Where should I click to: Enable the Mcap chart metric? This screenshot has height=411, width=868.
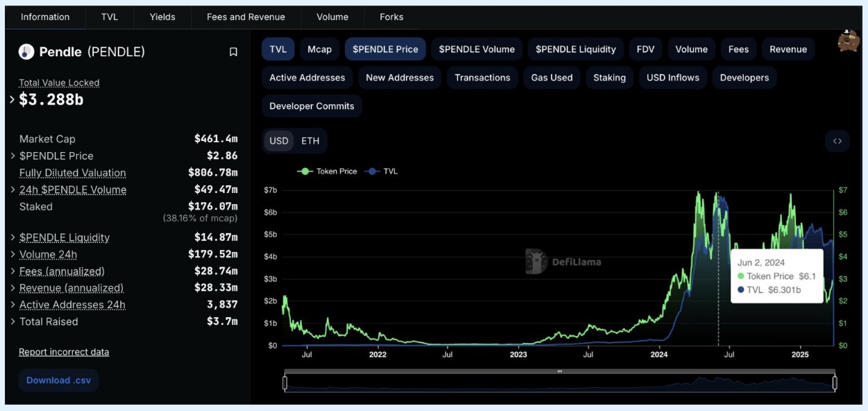point(319,49)
